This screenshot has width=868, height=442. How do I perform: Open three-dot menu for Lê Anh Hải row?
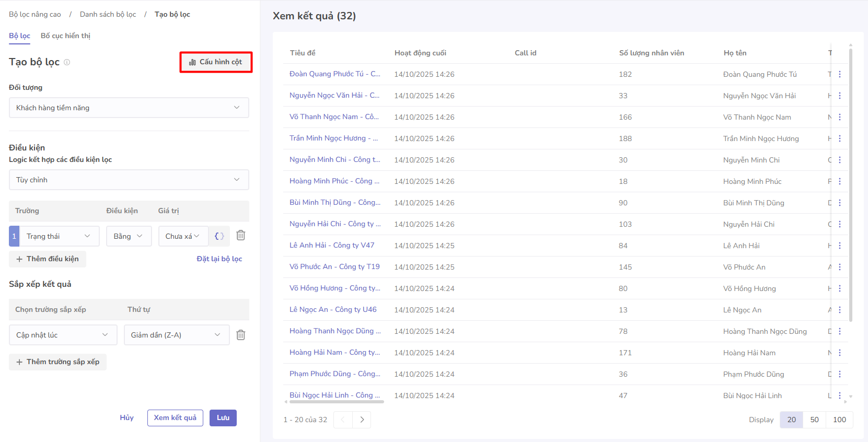(x=839, y=246)
